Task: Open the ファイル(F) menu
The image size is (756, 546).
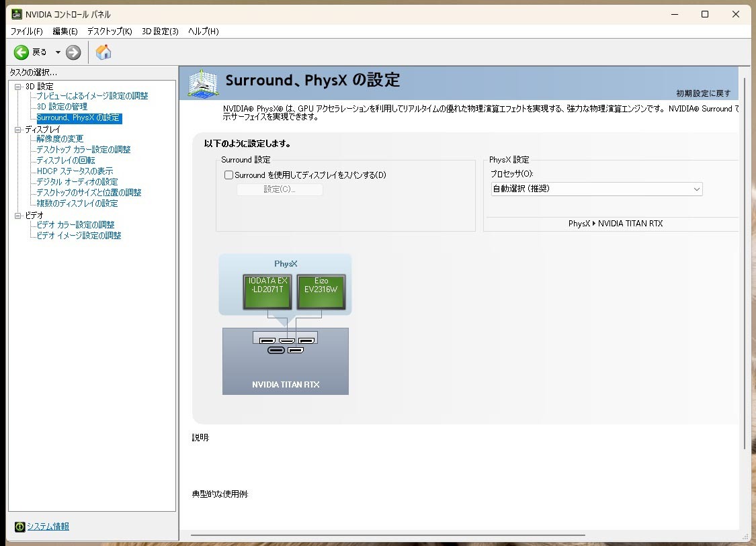Action: click(x=26, y=32)
